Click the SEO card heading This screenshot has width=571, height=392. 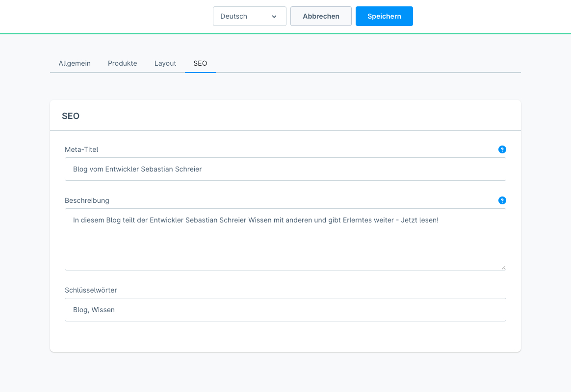tap(71, 116)
